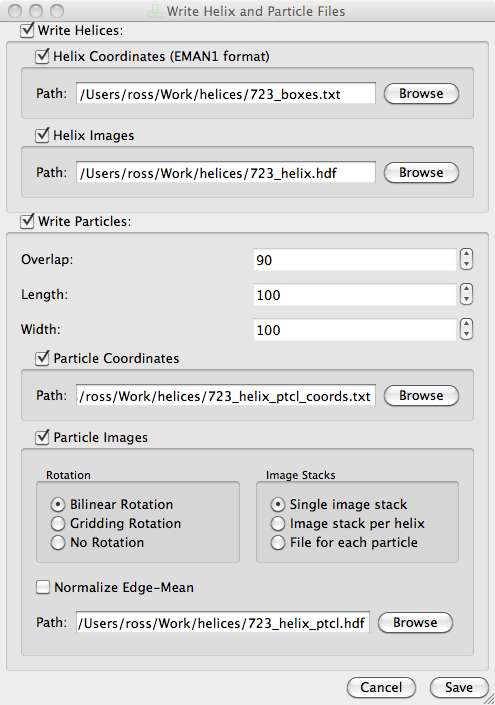The width and height of the screenshot is (495, 705).
Task: Click the Overlap value input field
Action: click(355, 260)
